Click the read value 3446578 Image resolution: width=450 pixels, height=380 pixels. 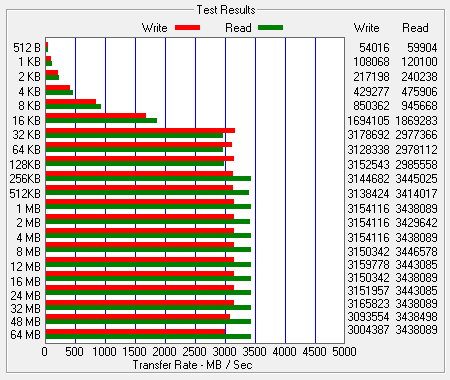coord(416,251)
